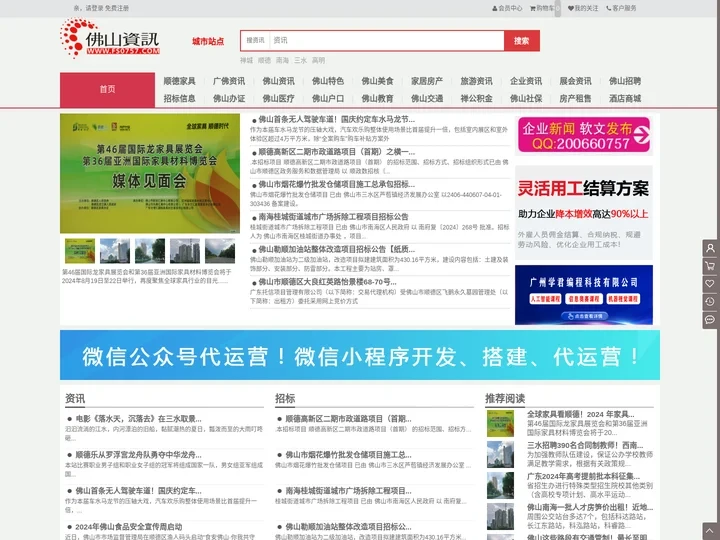Open the user profile icon in right sidebar
720x540 pixels.
[x=710, y=248]
